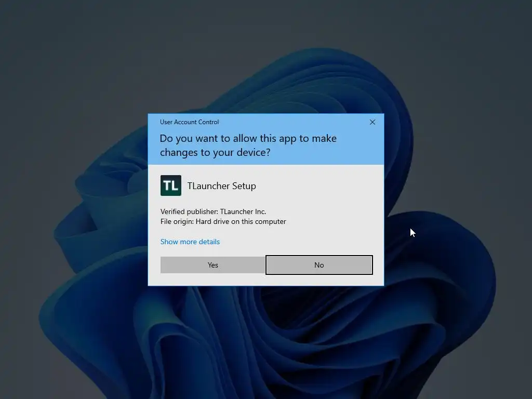The height and width of the screenshot is (399, 532).
Task: Select the TLauncher Setup program name
Action: point(221,186)
